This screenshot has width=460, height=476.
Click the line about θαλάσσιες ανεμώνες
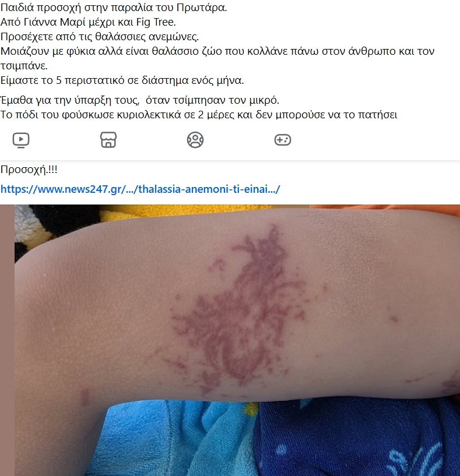pos(100,37)
